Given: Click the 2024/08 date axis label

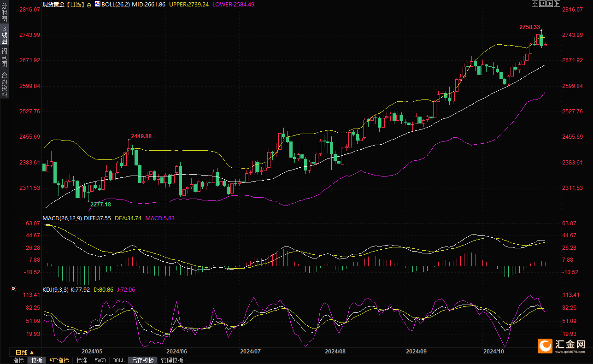Looking at the screenshot, I should coord(335,352).
